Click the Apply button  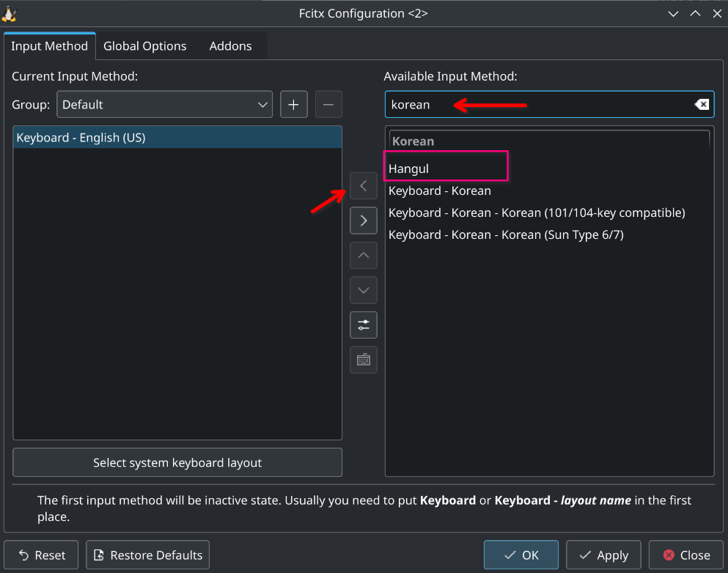tap(603, 555)
